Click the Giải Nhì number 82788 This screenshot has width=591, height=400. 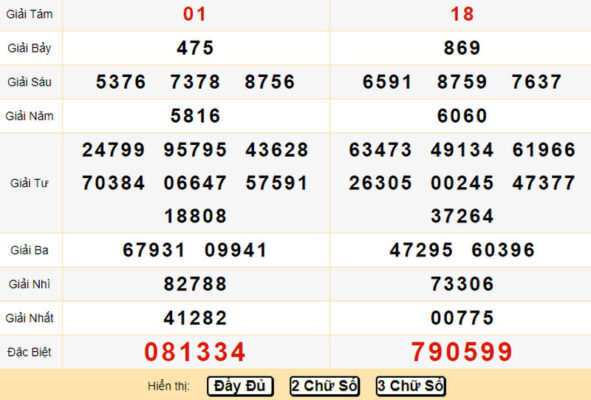click(x=195, y=284)
